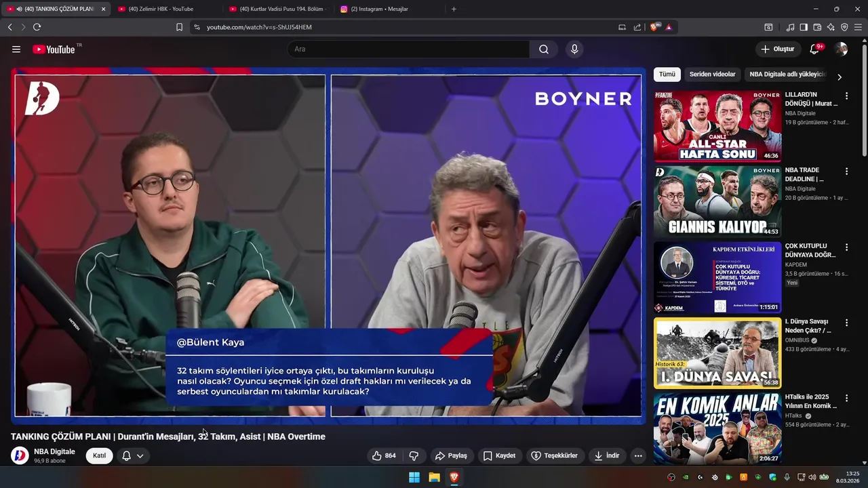Go back in browser history
Screen dimensions: 868x488
[9, 27]
